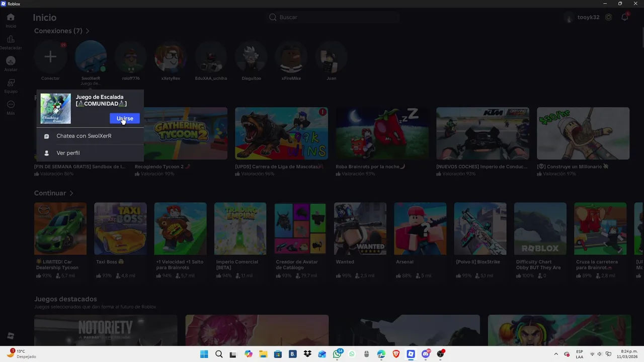Open Car Dealership Tycoon in Continuar
Viewport: 644px width, 362px height.
pos(60,229)
